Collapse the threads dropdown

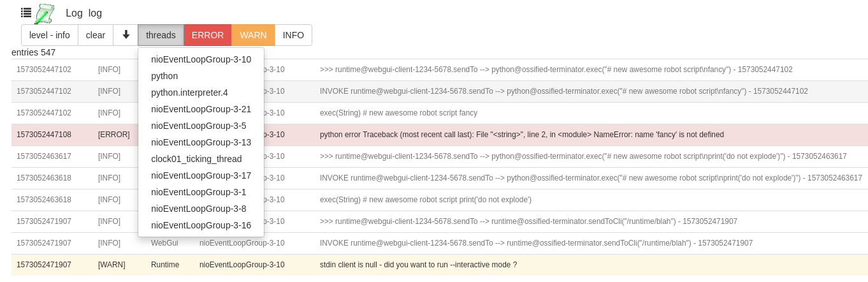click(x=161, y=35)
